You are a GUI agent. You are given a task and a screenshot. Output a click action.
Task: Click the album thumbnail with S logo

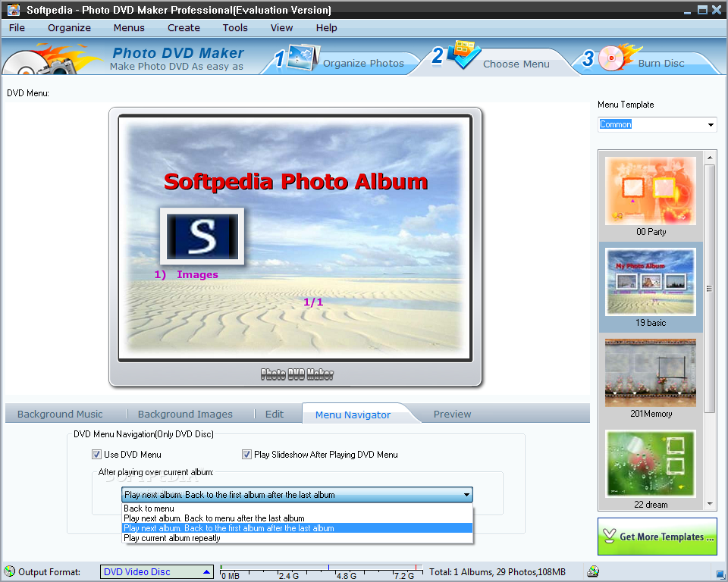click(x=202, y=236)
